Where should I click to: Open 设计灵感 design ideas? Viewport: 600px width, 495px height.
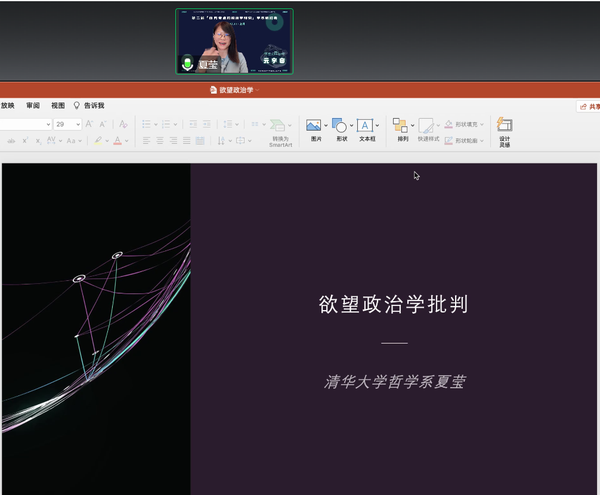pyautogui.click(x=504, y=128)
